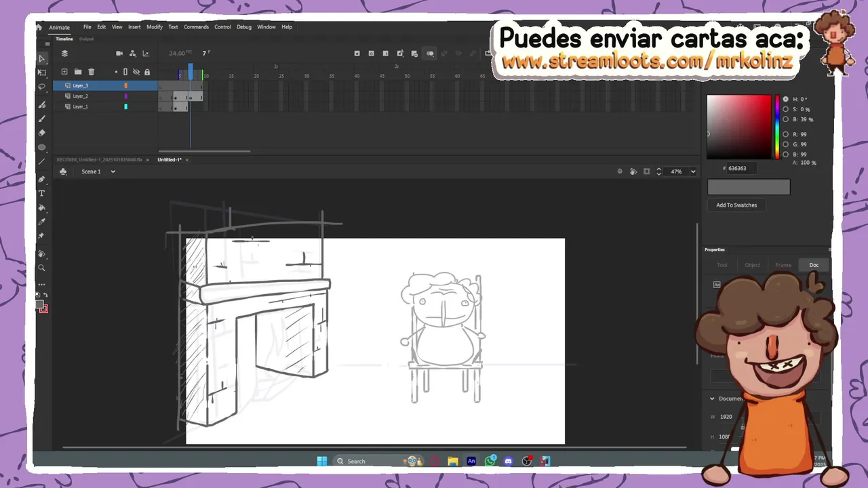Click the Add To Swatches button
This screenshot has width=868, height=488.
736,205
